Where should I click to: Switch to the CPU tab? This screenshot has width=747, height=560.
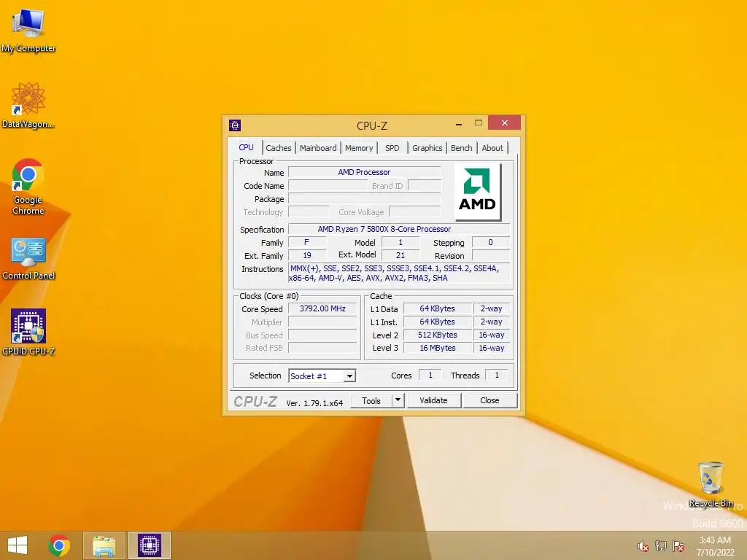(247, 147)
